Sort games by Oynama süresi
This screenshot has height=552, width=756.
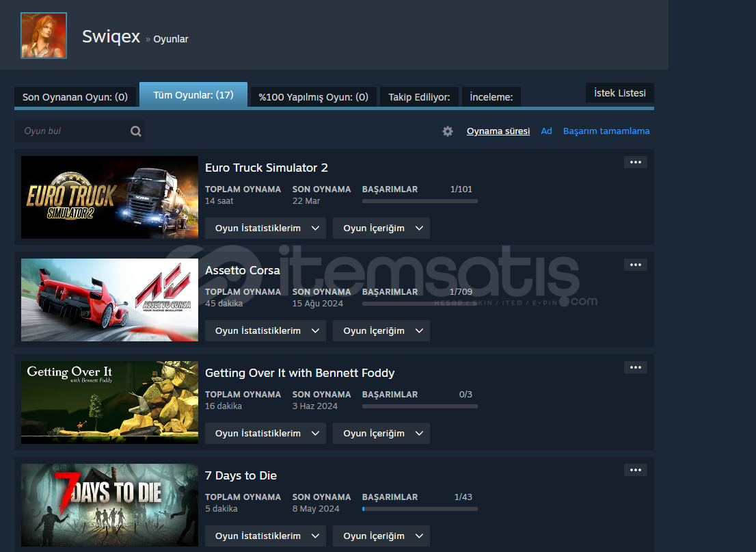498,131
